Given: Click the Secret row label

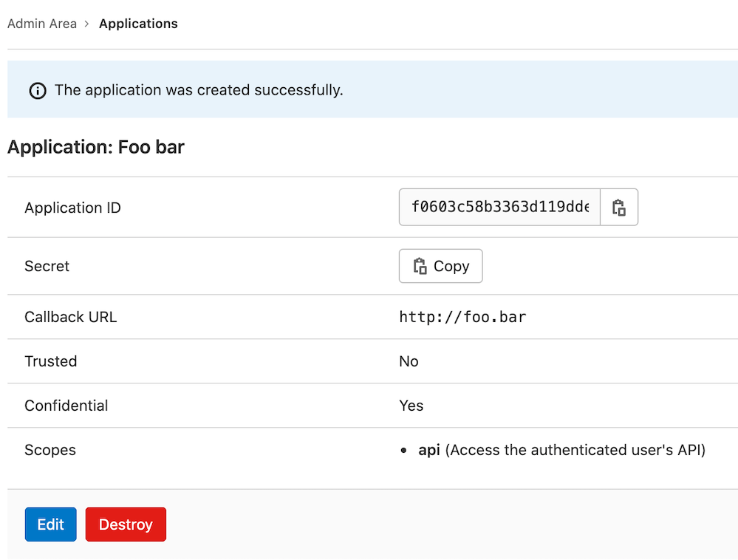Looking at the screenshot, I should click(x=47, y=266).
